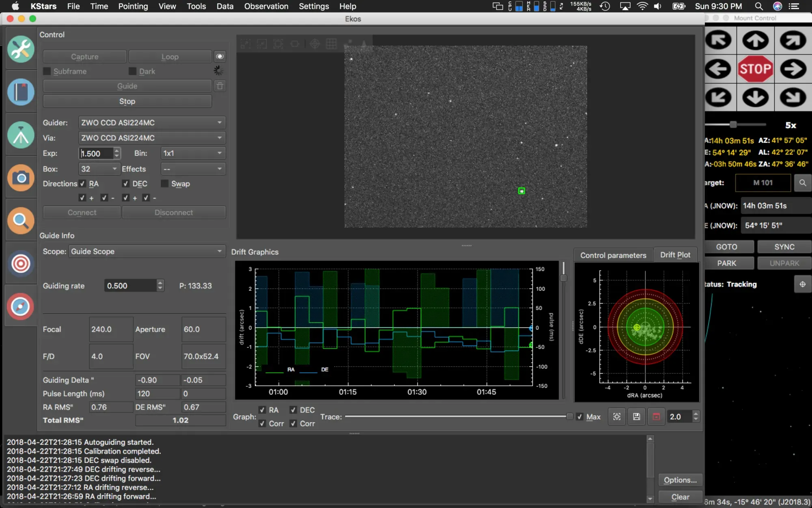Screen dimensions: 812x508
Task: Expand the Guider camera dropdown
Action: [151, 123]
